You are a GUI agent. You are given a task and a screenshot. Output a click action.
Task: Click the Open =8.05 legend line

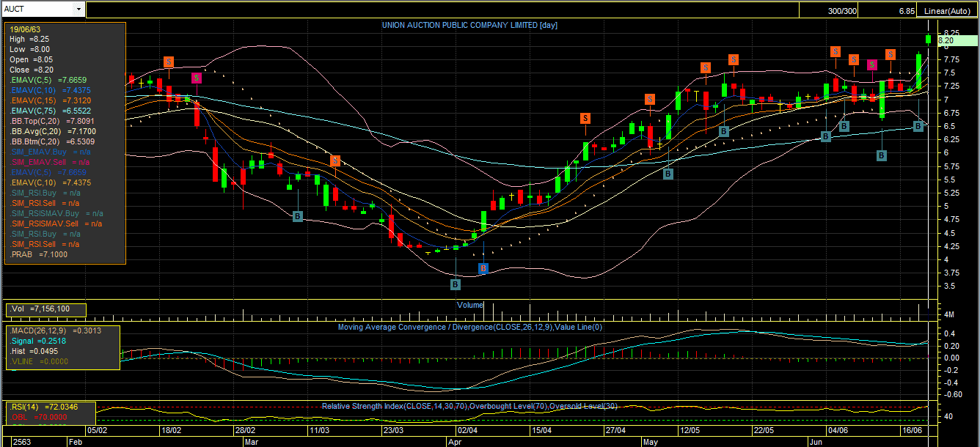point(29,59)
